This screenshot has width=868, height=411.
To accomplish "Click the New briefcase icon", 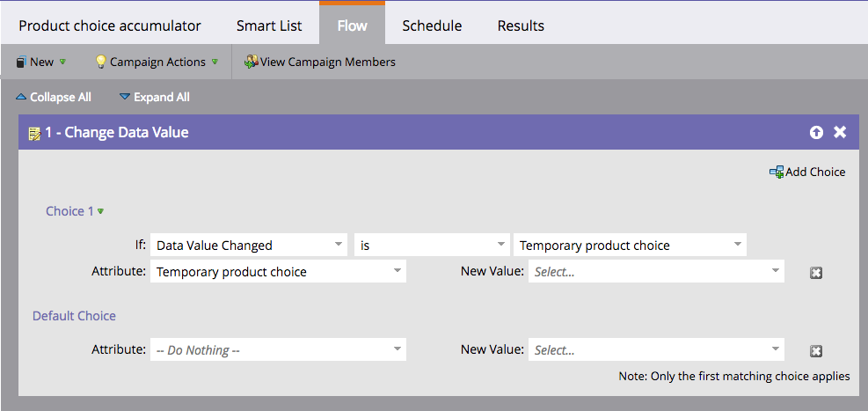I will [x=21, y=62].
